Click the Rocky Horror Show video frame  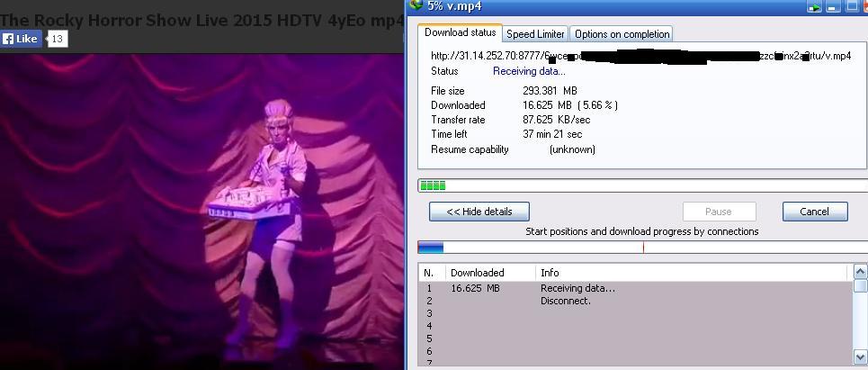click(x=202, y=211)
